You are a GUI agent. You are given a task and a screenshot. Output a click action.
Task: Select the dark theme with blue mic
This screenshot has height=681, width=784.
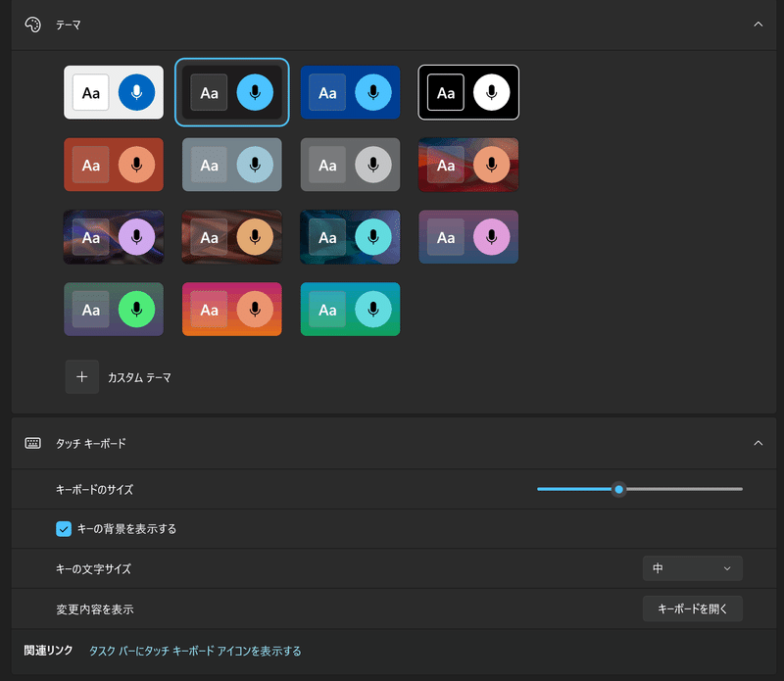pos(232,92)
